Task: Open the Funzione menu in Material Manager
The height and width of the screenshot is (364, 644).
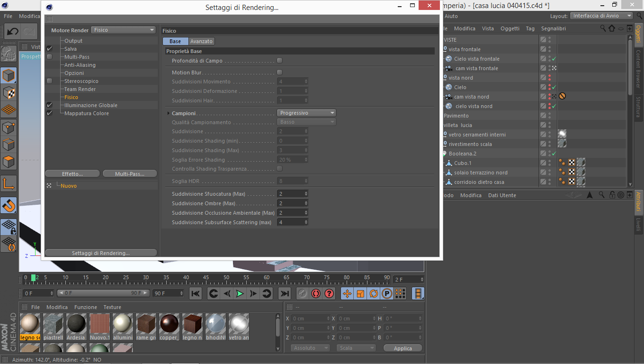Action: pos(86,307)
